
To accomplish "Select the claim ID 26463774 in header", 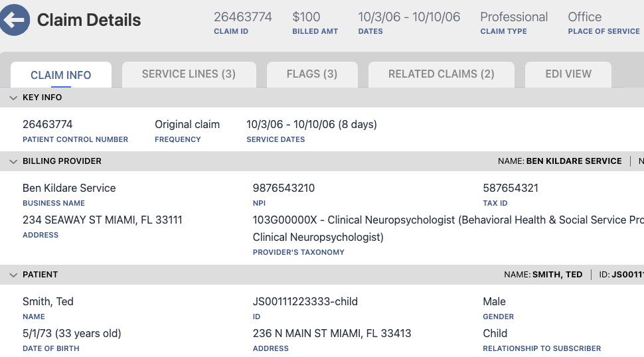I will pyautogui.click(x=243, y=17).
